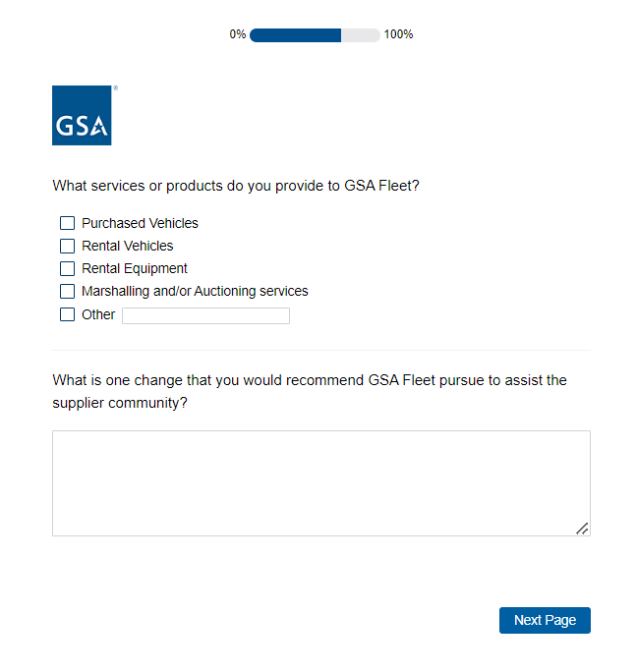Focus the text field next to Other

pos(205,315)
